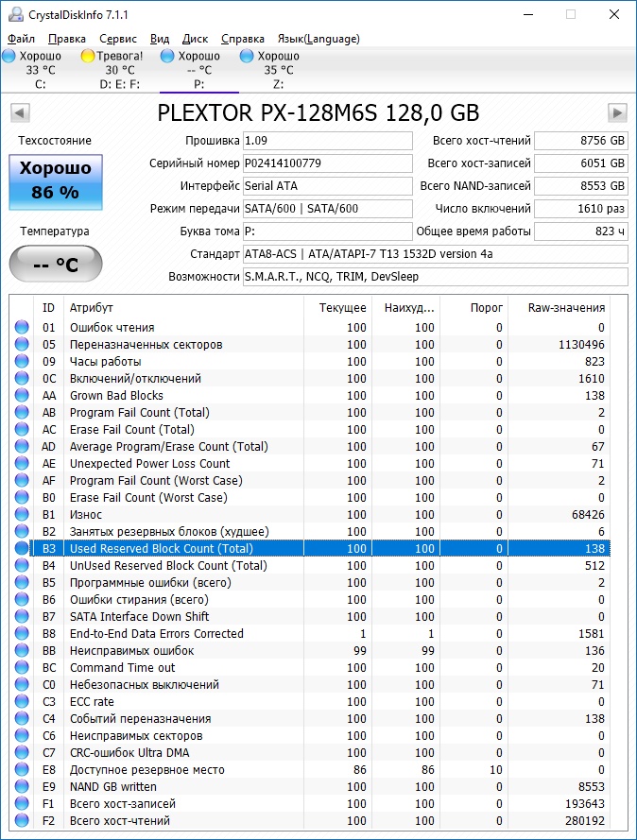Select the Тревога! disk D: E: F: tab
Screen dimensions: 637x840
[x=119, y=70]
